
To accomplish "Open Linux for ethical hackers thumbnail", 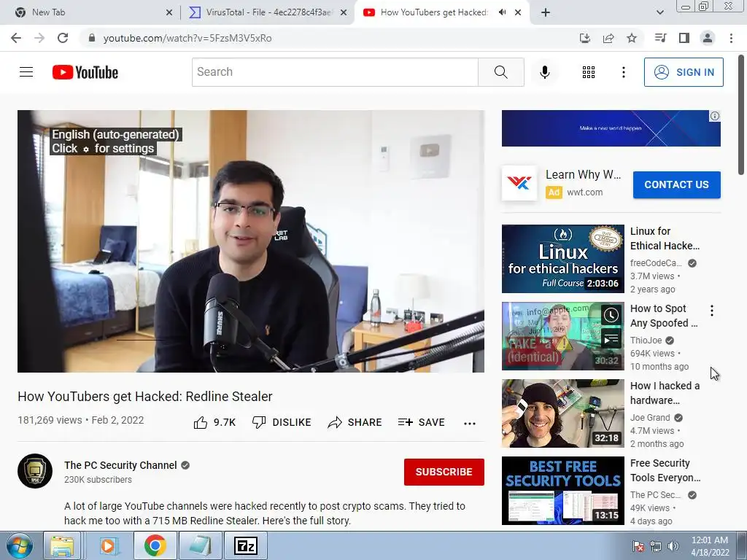I will pyautogui.click(x=562, y=259).
